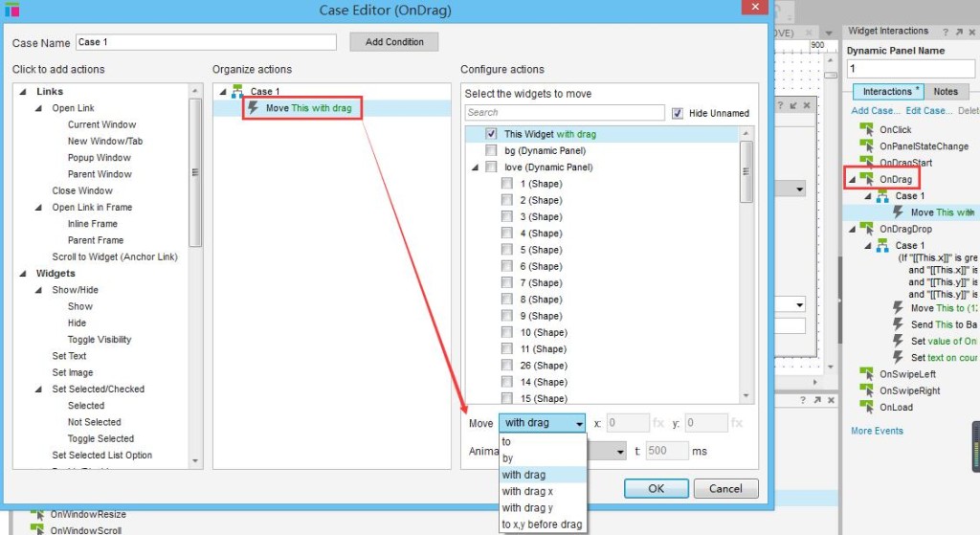Click the actions list vertical scrollbar thumb
The image size is (980, 535).
[195, 172]
